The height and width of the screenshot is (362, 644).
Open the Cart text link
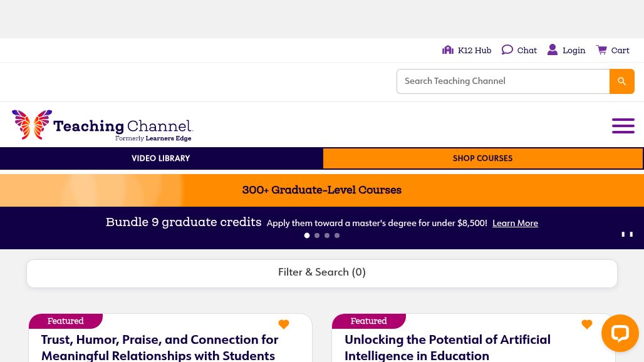pos(620,50)
